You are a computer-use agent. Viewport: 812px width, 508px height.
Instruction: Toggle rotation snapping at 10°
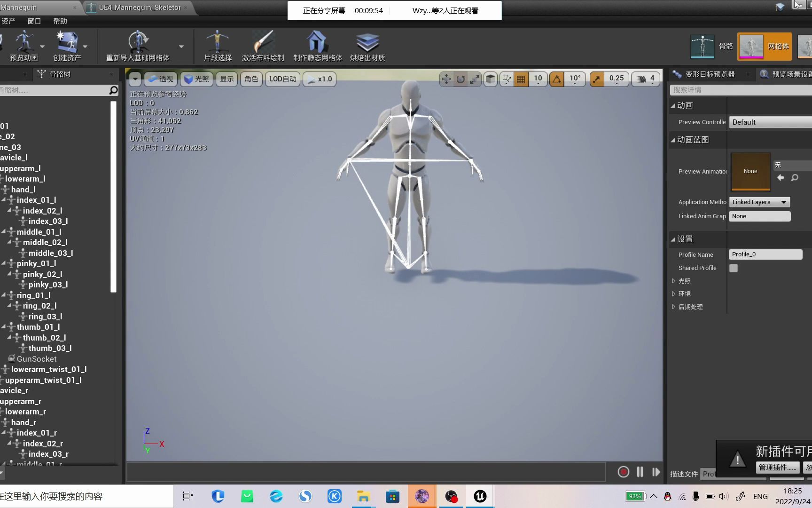click(x=556, y=79)
